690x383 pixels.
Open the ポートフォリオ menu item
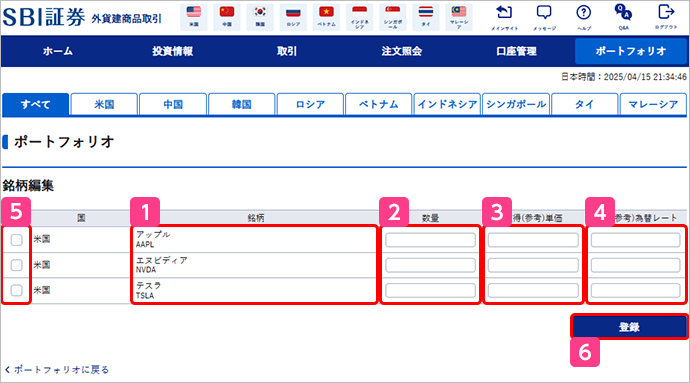[631, 51]
